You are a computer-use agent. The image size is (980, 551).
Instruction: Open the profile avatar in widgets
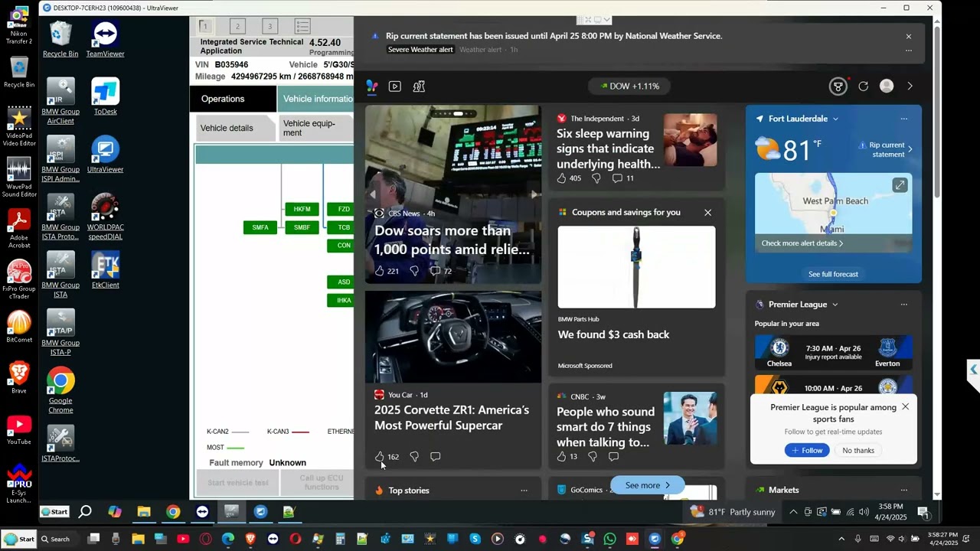click(887, 86)
